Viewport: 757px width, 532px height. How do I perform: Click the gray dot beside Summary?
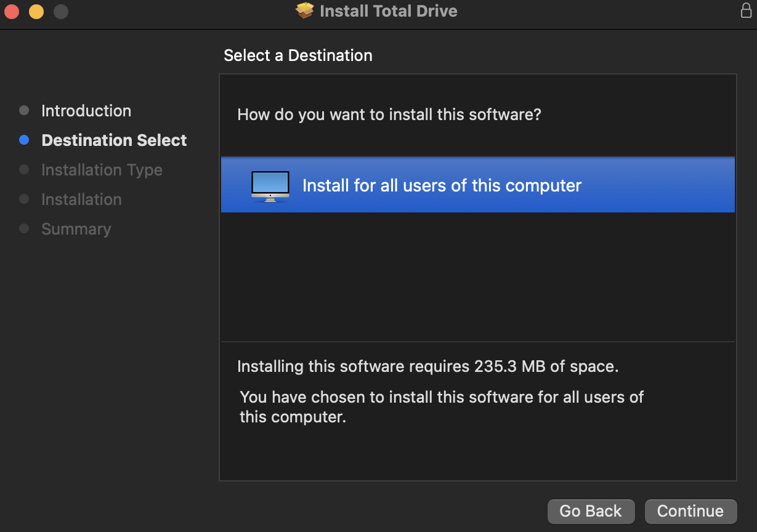point(23,228)
